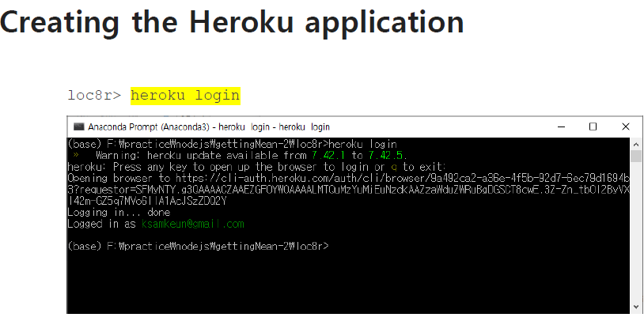
Task: Click the heroku update warning line
Action: tap(241, 156)
